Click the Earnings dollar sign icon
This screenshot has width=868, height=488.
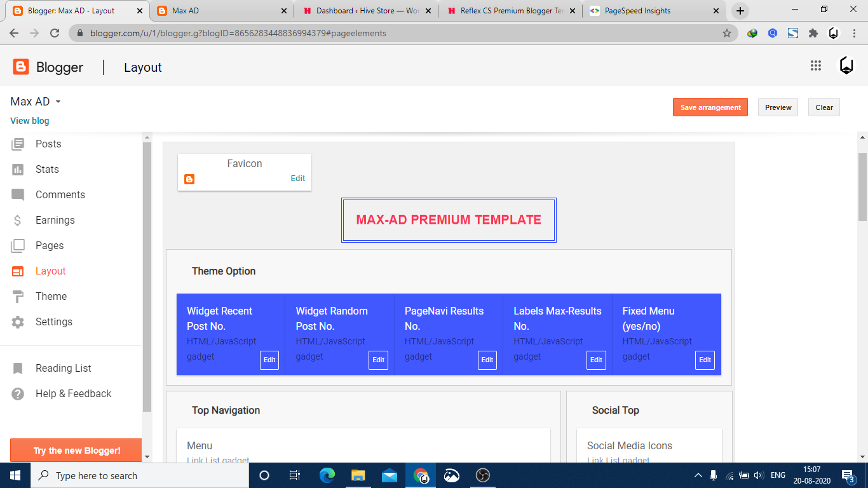coord(18,220)
